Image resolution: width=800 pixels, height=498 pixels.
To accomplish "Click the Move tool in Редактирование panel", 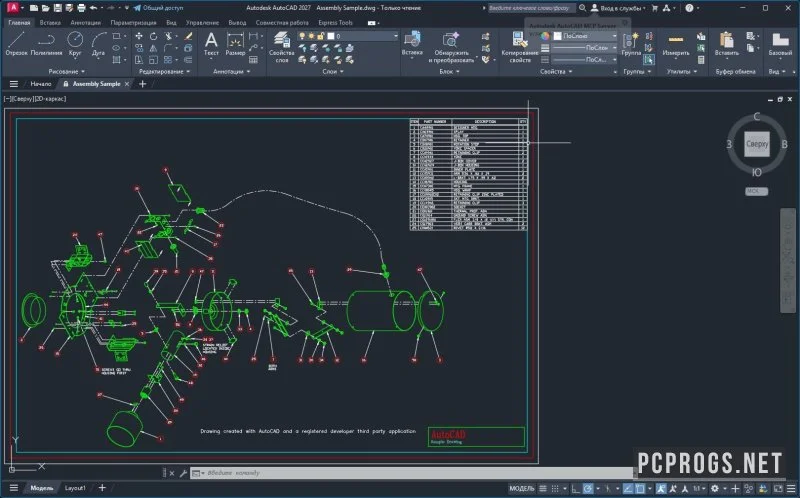I will 139,36.
